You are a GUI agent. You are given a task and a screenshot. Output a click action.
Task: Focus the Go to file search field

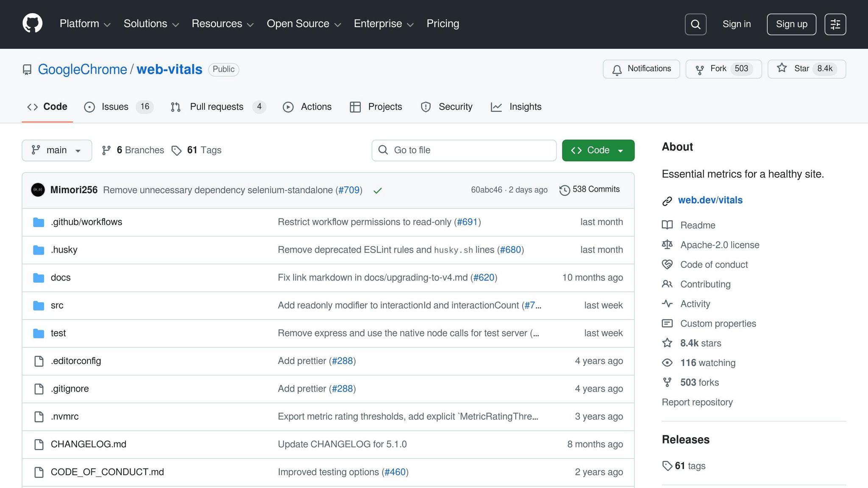tap(464, 150)
